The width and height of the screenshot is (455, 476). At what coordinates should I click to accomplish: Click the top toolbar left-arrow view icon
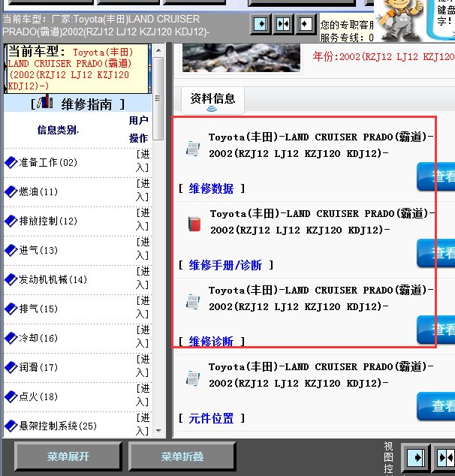pos(305,24)
